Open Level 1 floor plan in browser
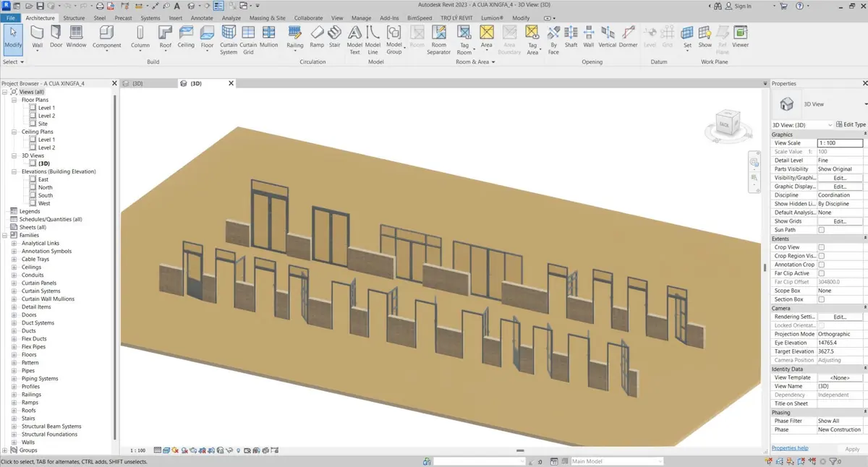This screenshot has height=467, width=868. [x=46, y=108]
